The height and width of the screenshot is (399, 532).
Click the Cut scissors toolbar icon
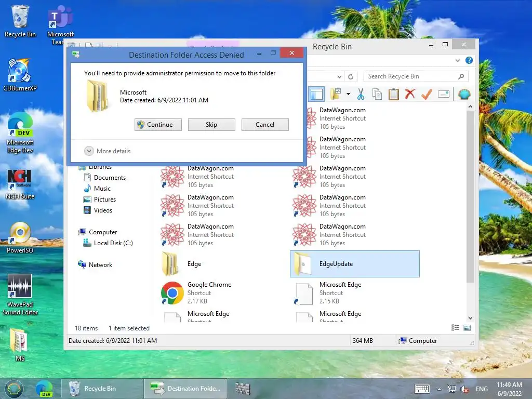tap(361, 94)
